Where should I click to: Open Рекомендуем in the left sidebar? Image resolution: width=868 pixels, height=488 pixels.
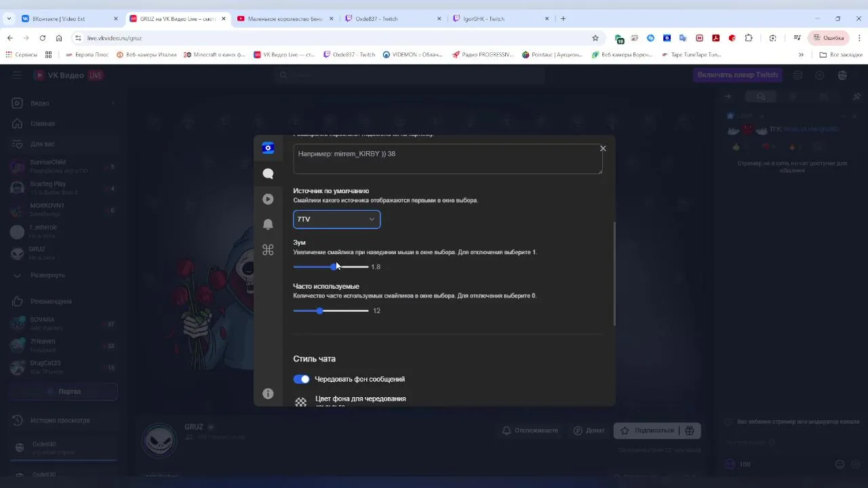tap(64, 301)
